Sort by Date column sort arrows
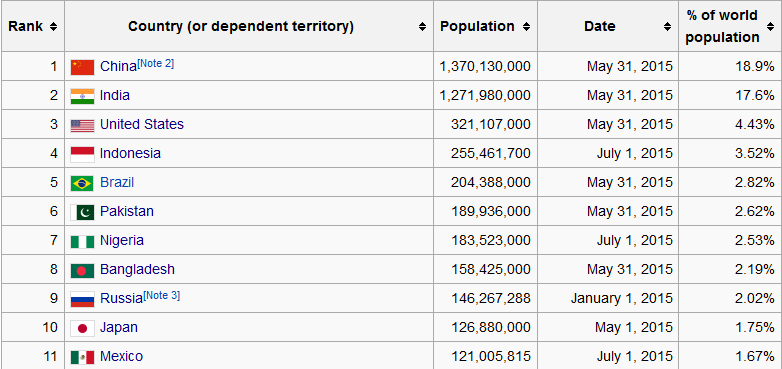Image resolution: width=782 pixels, height=369 pixels. point(667,26)
